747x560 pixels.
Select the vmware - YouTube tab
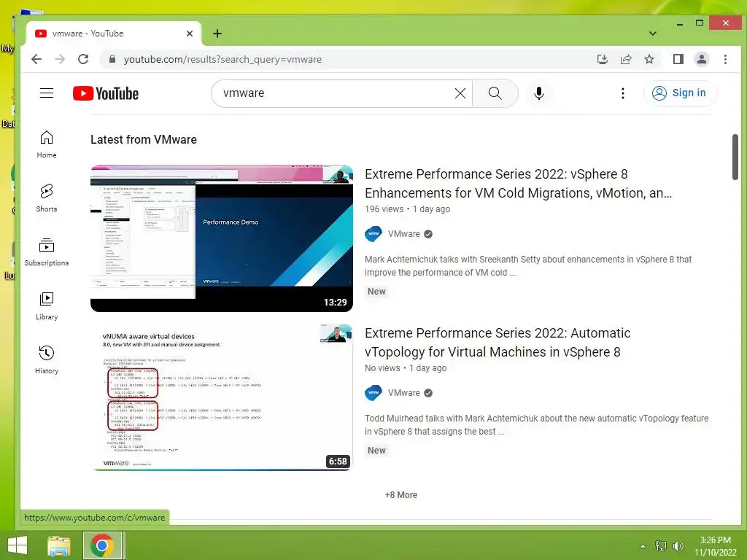point(113,34)
